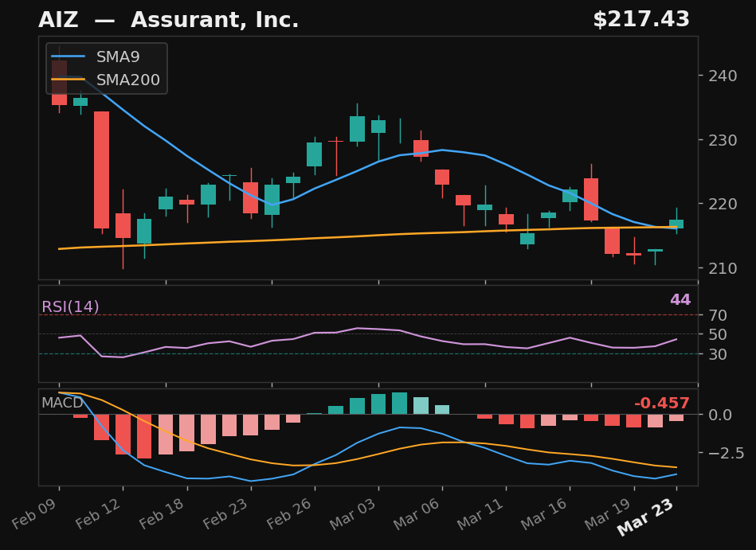Click the RSI(14) indicator label
Image resolution: width=756 pixels, height=550 pixels.
(x=70, y=306)
